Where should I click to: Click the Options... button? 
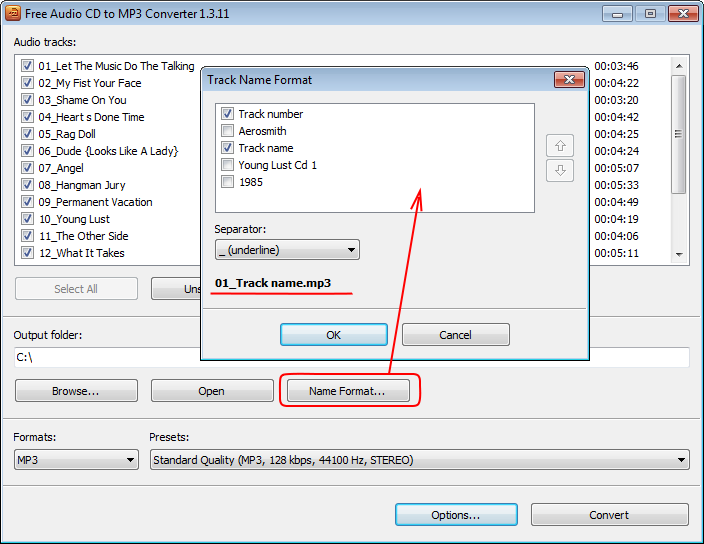coord(456,515)
